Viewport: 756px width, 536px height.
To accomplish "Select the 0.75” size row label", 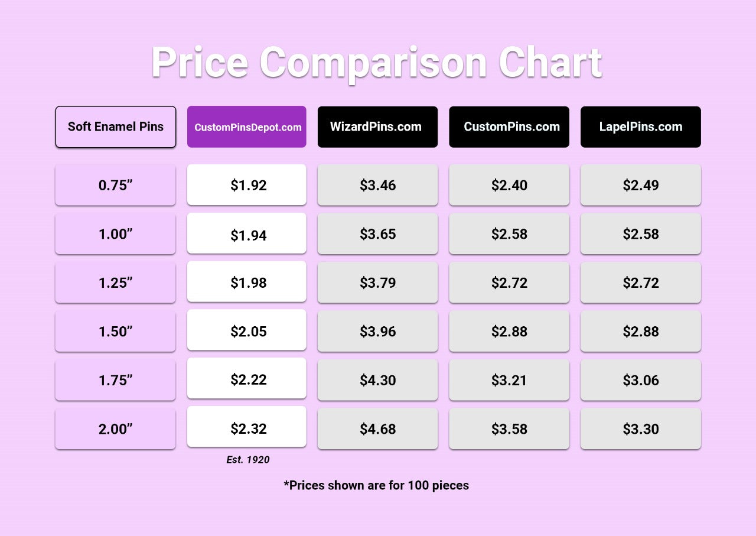I will coord(116,185).
